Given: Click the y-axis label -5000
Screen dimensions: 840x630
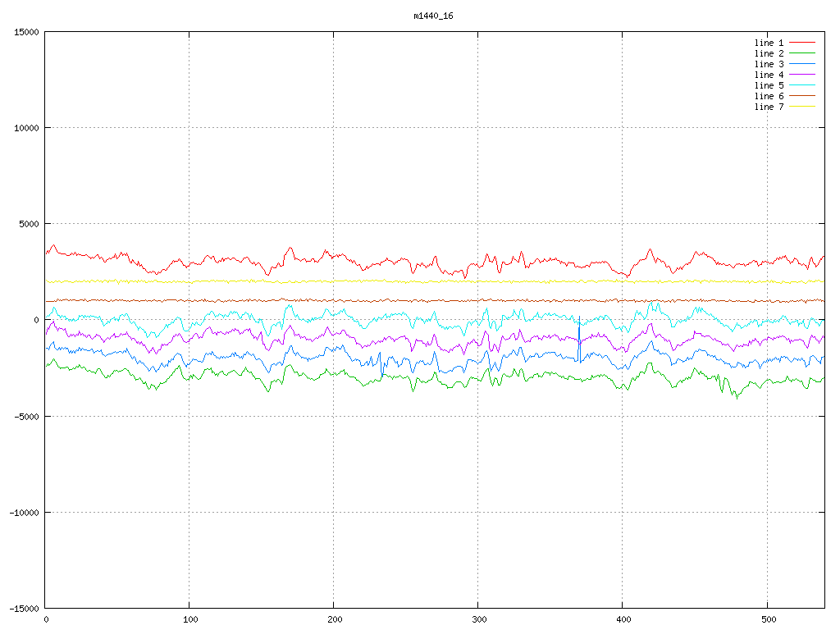Looking at the screenshot, I should 26,416.
